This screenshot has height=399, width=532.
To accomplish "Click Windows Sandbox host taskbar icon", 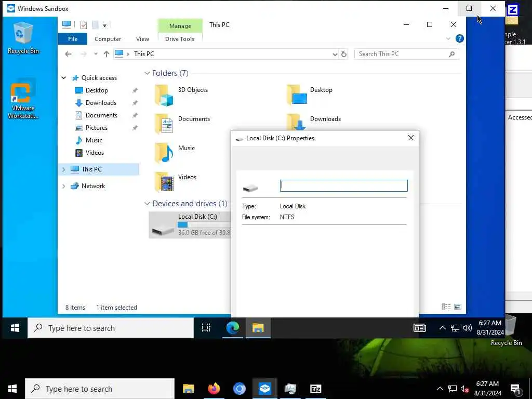I will (x=264, y=389).
